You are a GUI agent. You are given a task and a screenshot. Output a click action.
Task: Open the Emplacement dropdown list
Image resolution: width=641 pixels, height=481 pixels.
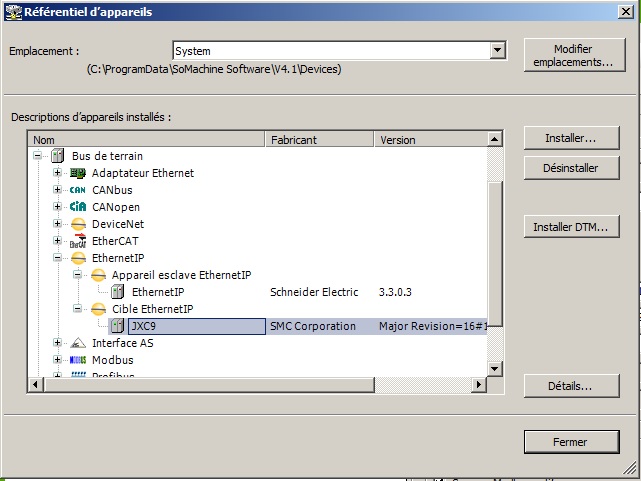[x=497, y=51]
